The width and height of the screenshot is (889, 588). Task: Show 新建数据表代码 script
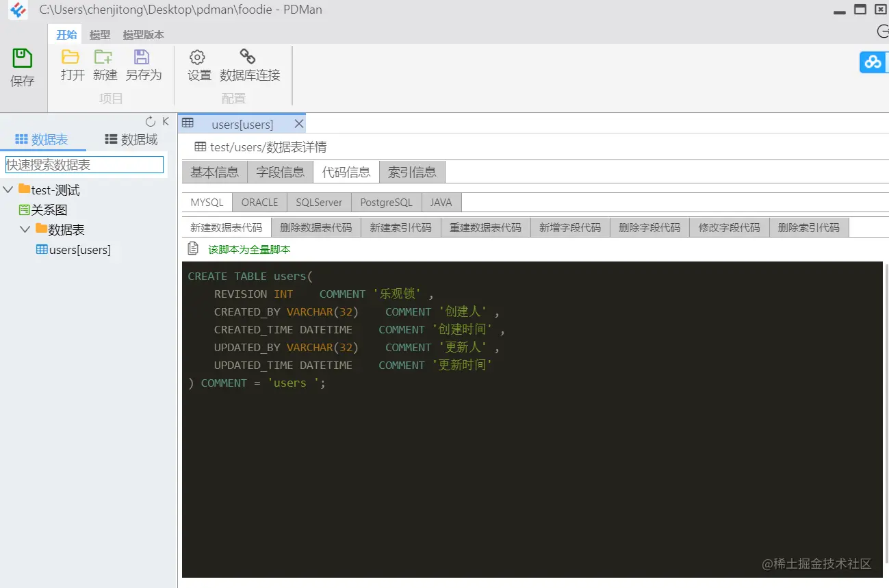point(227,227)
